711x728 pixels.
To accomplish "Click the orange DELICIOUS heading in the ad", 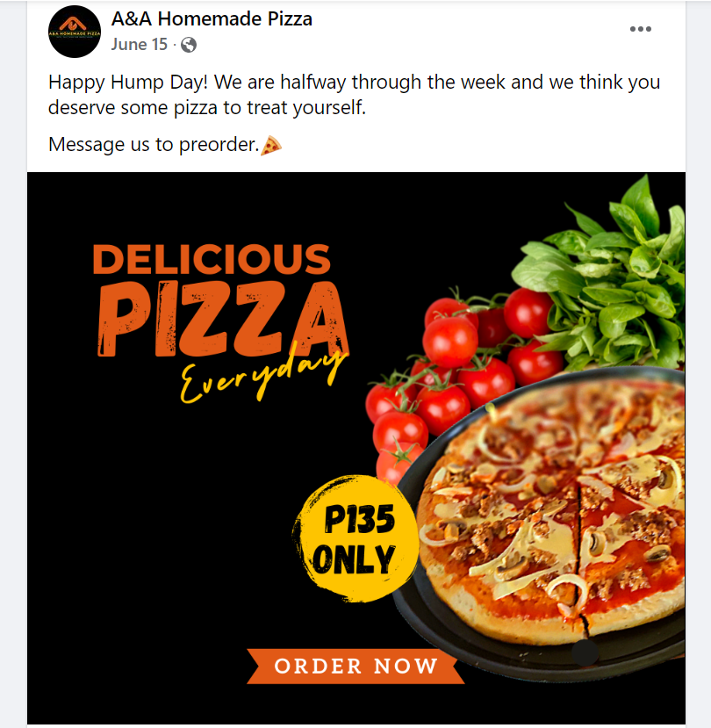I will (x=212, y=259).
